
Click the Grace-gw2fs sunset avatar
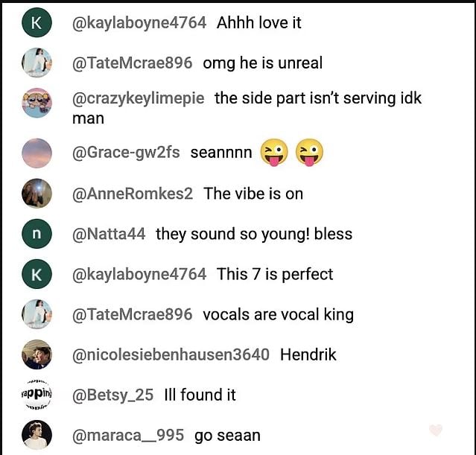(37, 153)
